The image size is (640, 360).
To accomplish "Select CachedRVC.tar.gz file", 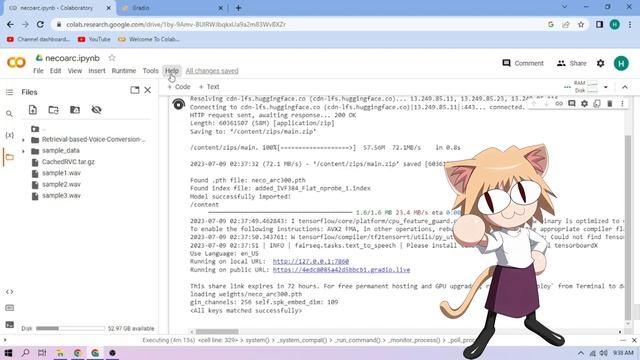I will coord(68,162).
